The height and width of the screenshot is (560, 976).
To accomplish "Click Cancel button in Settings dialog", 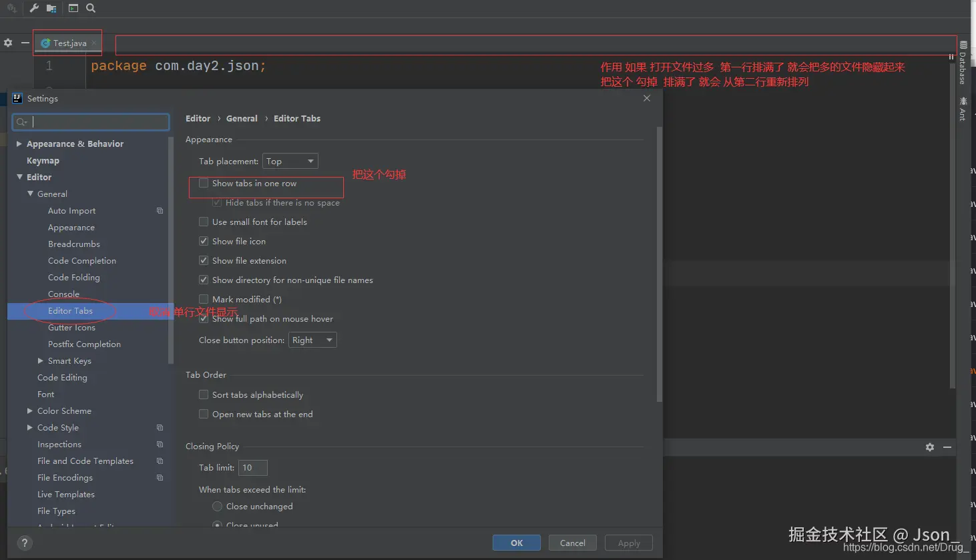I will (573, 543).
